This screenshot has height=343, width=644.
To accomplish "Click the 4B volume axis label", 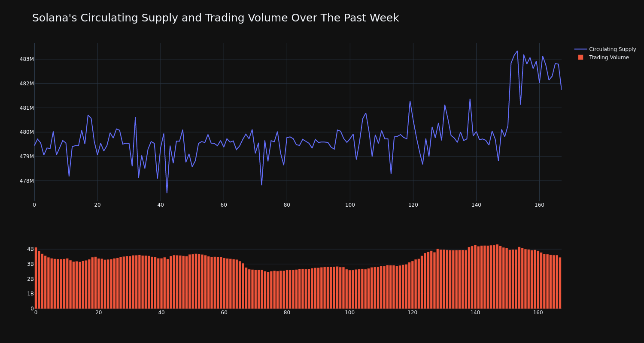I will coord(30,249).
